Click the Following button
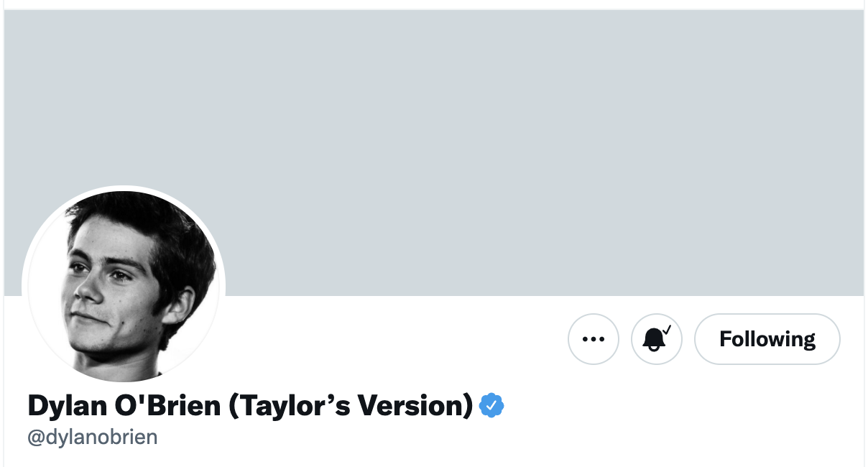This screenshot has width=868, height=467. coord(767,339)
